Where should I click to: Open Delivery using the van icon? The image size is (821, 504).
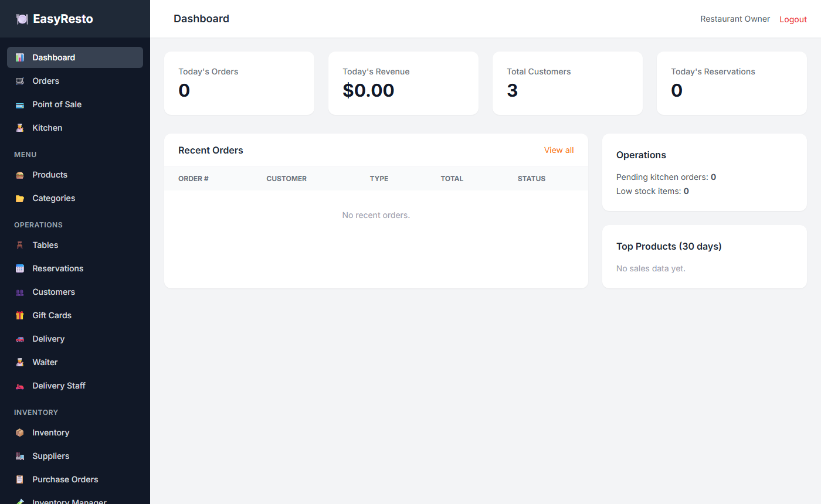point(20,339)
